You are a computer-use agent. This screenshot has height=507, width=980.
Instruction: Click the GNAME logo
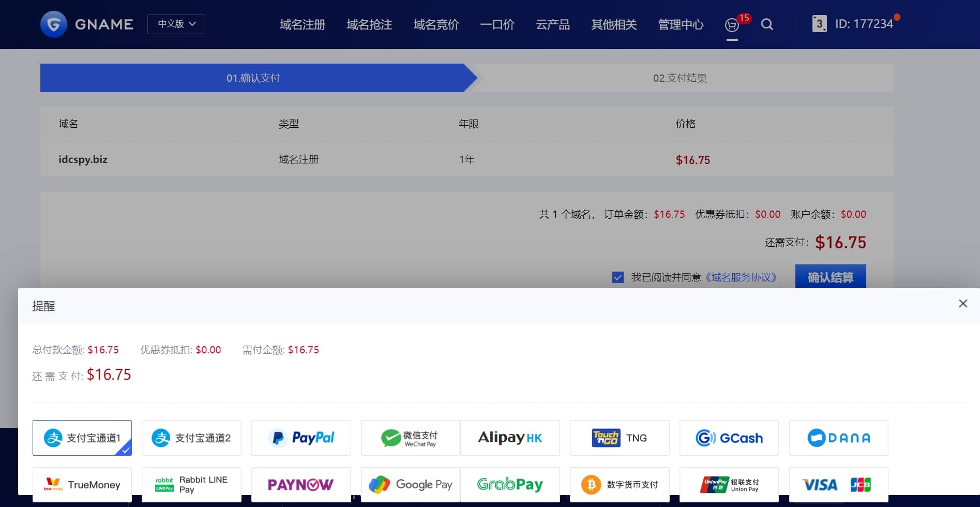pos(88,23)
